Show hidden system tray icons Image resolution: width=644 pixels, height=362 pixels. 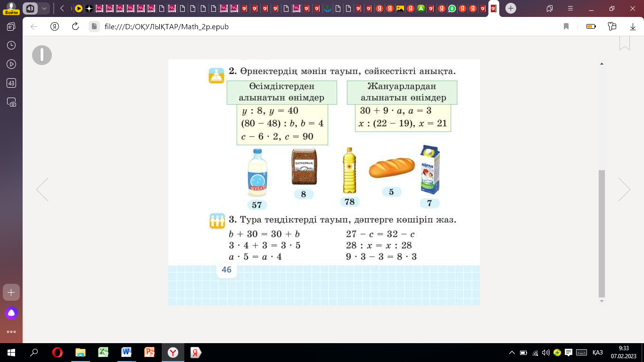[512, 353]
